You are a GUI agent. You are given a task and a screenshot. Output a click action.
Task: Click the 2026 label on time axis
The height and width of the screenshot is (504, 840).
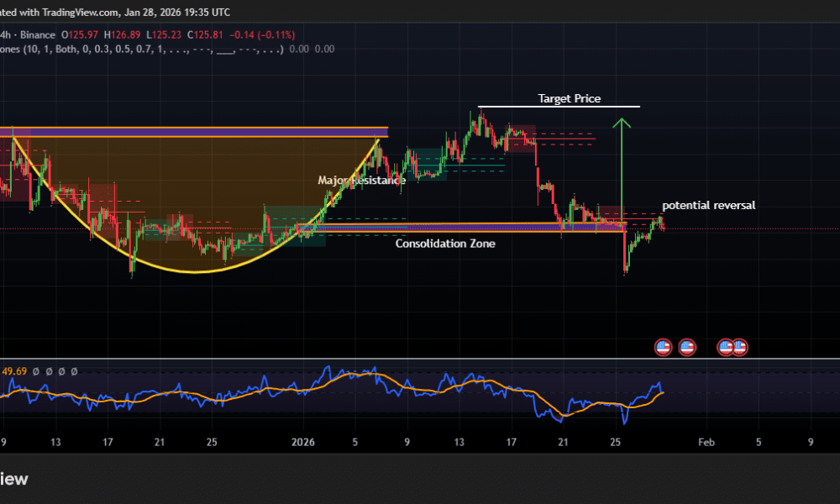(x=302, y=442)
